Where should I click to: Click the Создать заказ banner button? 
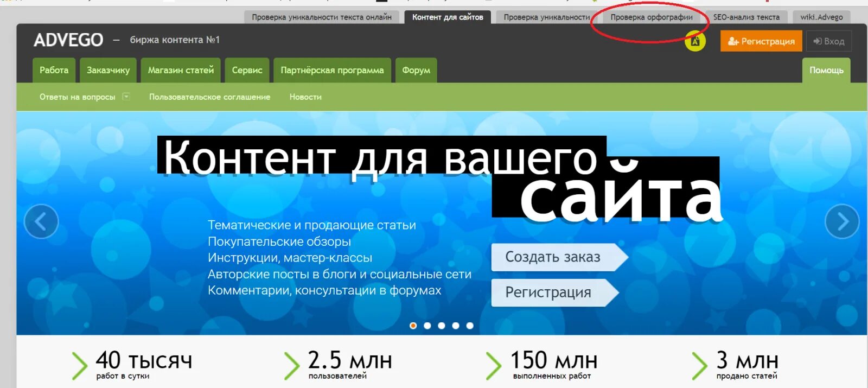pyautogui.click(x=559, y=257)
